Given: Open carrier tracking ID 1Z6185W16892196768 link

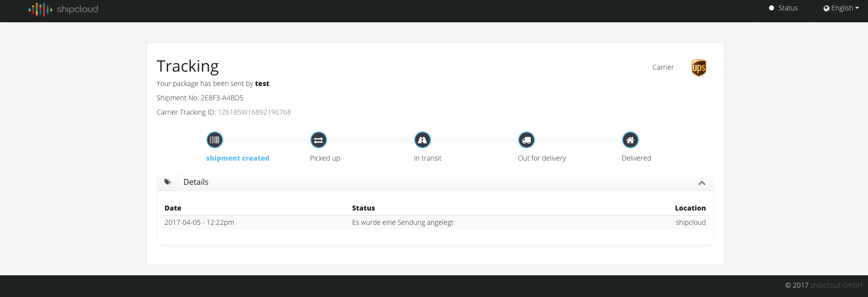Looking at the screenshot, I should tap(254, 112).
